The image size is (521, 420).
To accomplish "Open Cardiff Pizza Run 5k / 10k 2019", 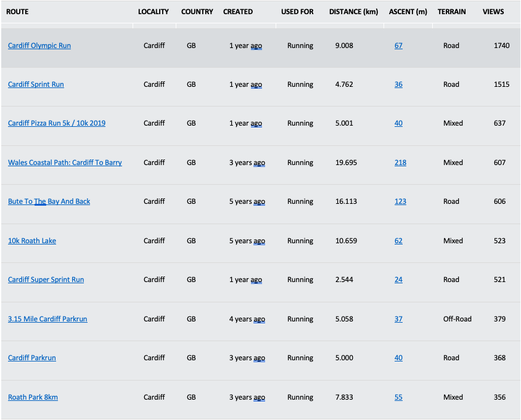I will pyautogui.click(x=57, y=123).
